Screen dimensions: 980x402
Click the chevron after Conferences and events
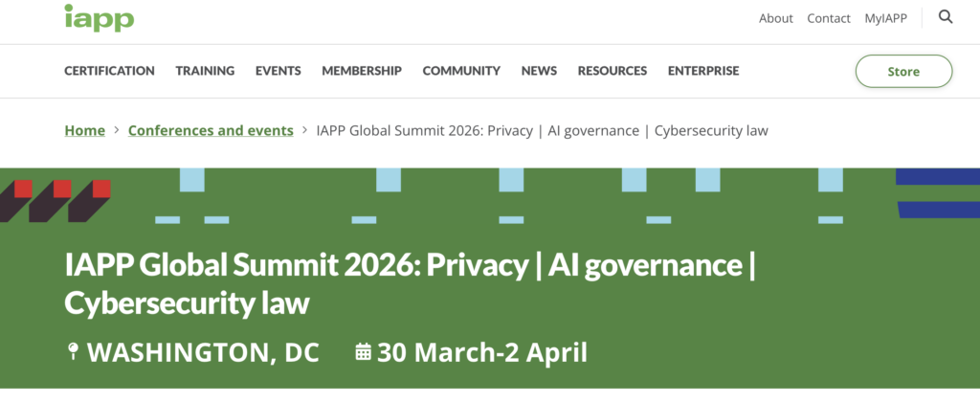point(304,130)
